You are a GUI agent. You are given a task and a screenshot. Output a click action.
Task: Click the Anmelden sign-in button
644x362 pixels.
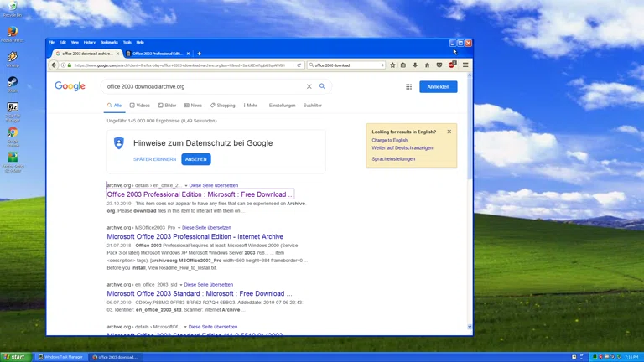439,86
